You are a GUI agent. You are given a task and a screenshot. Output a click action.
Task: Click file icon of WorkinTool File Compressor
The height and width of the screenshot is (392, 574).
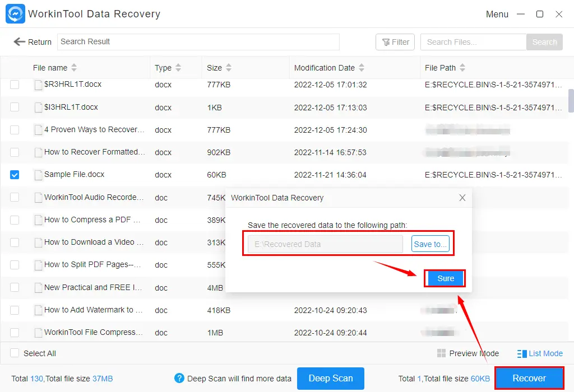click(x=38, y=333)
